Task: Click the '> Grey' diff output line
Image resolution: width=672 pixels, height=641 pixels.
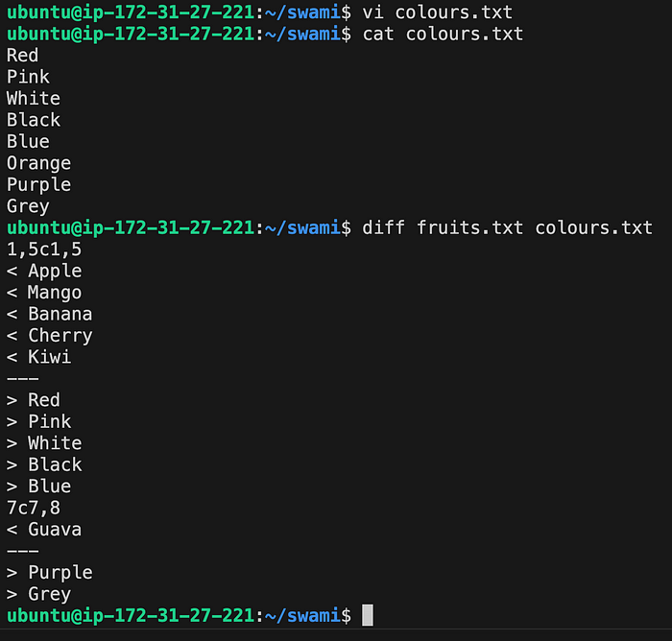Action: pos(38,594)
